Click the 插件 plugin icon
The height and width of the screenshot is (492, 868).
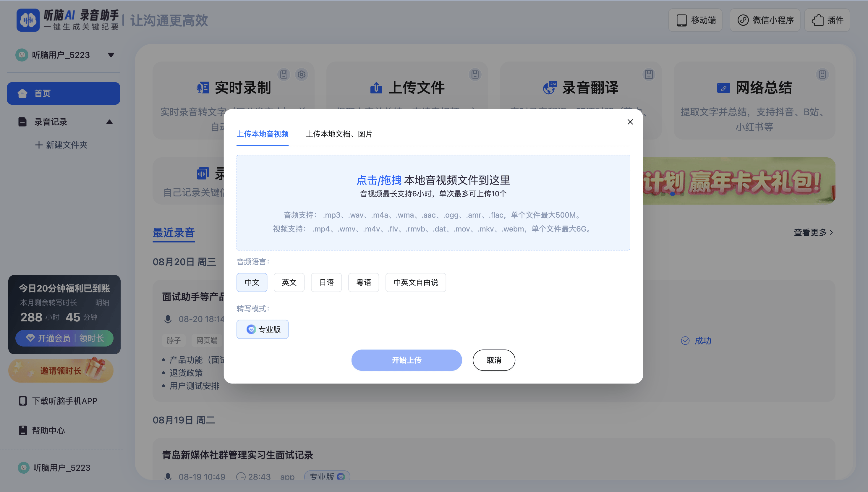click(827, 20)
